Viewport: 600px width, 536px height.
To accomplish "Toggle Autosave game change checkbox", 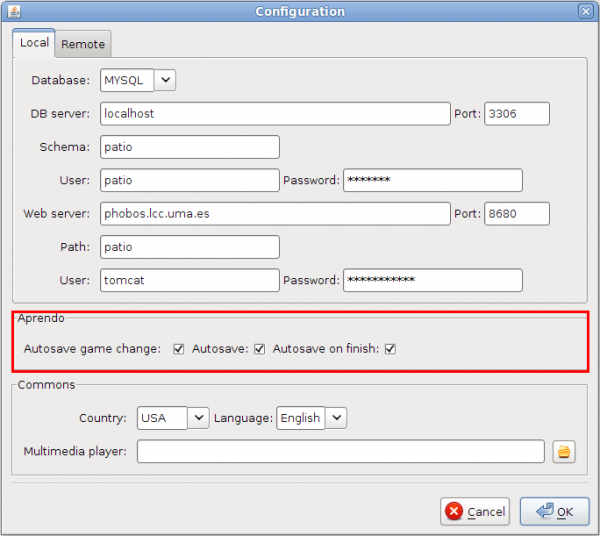I will [178, 349].
